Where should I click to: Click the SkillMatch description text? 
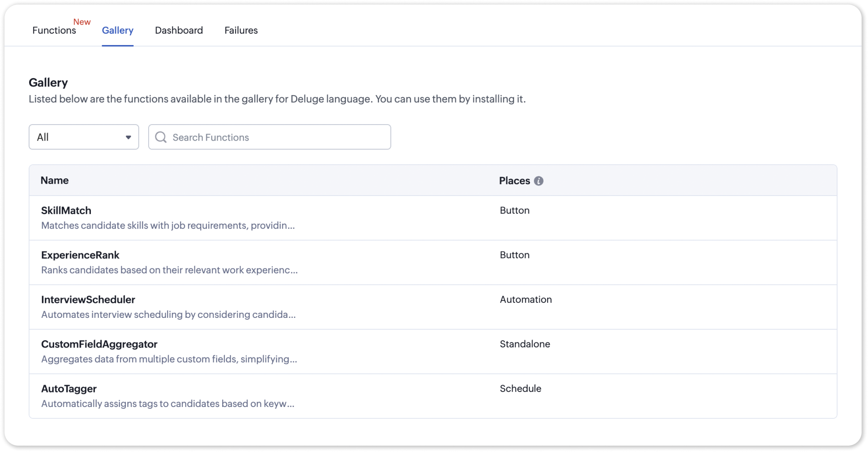pos(168,226)
